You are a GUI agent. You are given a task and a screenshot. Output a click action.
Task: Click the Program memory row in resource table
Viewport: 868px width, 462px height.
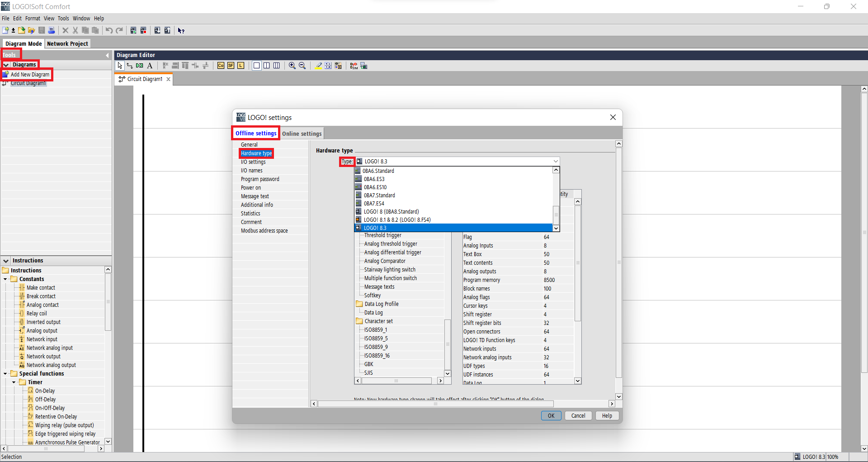coord(518,280)
